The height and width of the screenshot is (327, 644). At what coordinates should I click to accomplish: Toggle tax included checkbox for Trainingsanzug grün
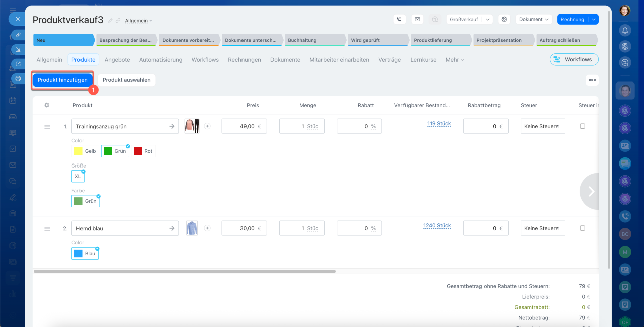click(x=583, y=126)
